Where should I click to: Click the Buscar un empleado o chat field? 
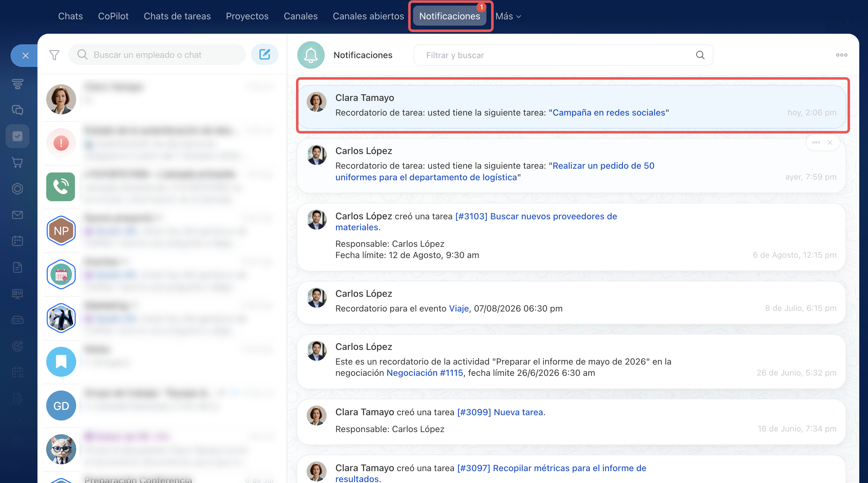157,55
